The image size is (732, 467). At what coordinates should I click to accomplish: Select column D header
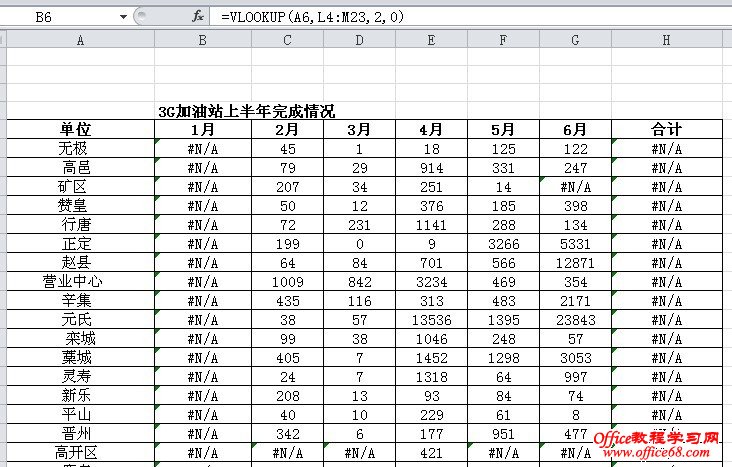pyautogui.click(x=359, y=41)
